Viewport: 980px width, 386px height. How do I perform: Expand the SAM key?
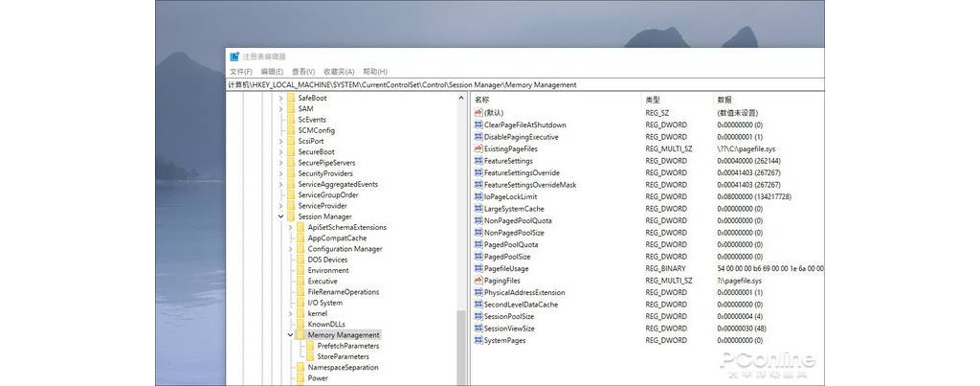[x=281, y=109]
